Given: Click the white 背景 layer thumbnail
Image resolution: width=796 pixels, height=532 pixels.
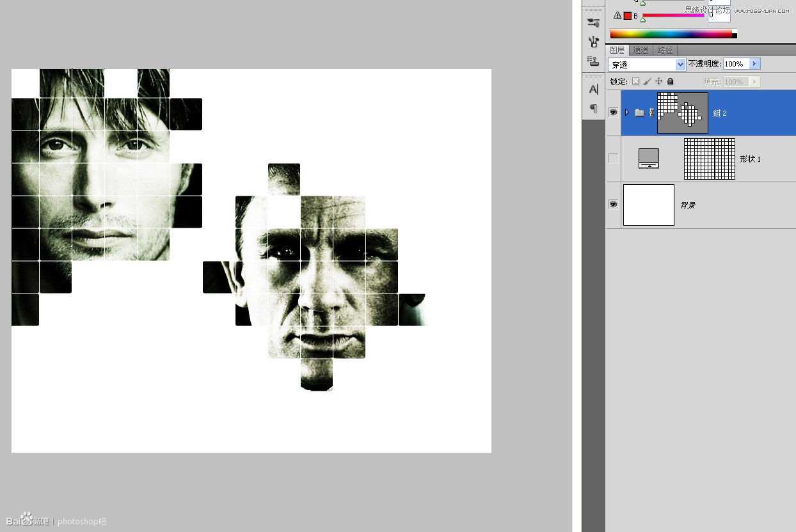Looking at the screenshot, I should click(x=649, y=205).
